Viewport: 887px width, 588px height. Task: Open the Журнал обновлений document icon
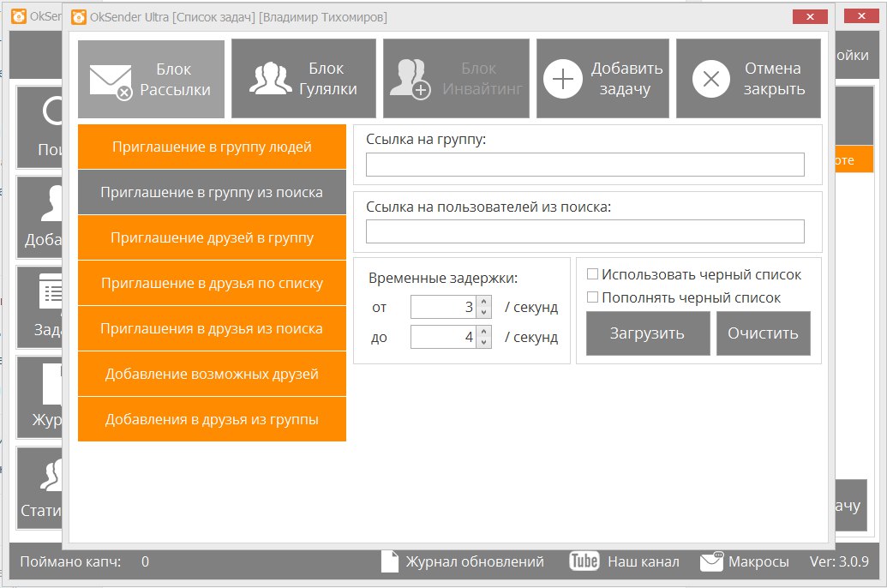point(390,561)
